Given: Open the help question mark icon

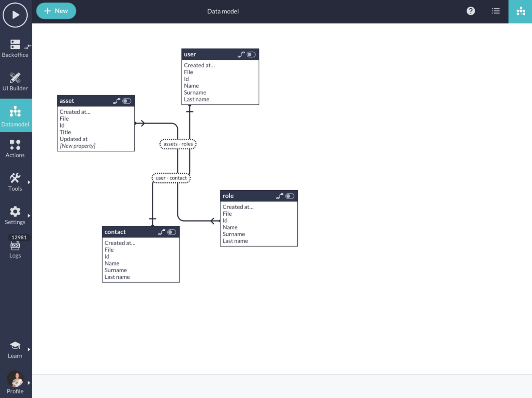Looking at the screenshot, I should click(471, 11).
